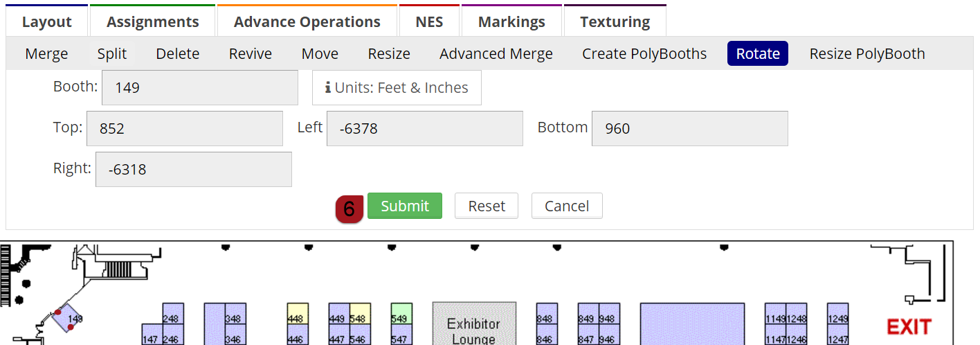
Task: Click the Advanced Merge option
Action: tap(496, 54)
